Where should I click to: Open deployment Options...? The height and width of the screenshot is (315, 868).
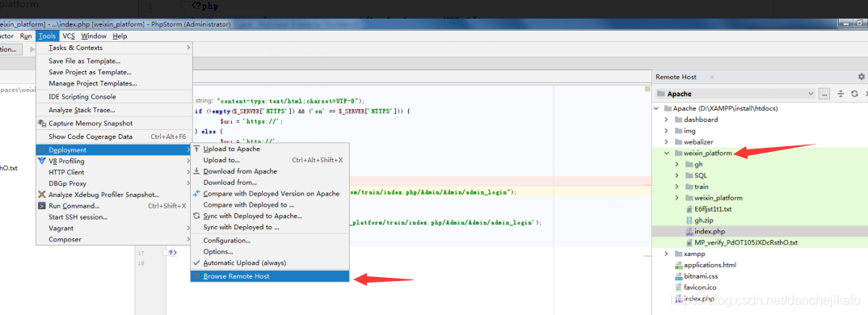[217, 251]
